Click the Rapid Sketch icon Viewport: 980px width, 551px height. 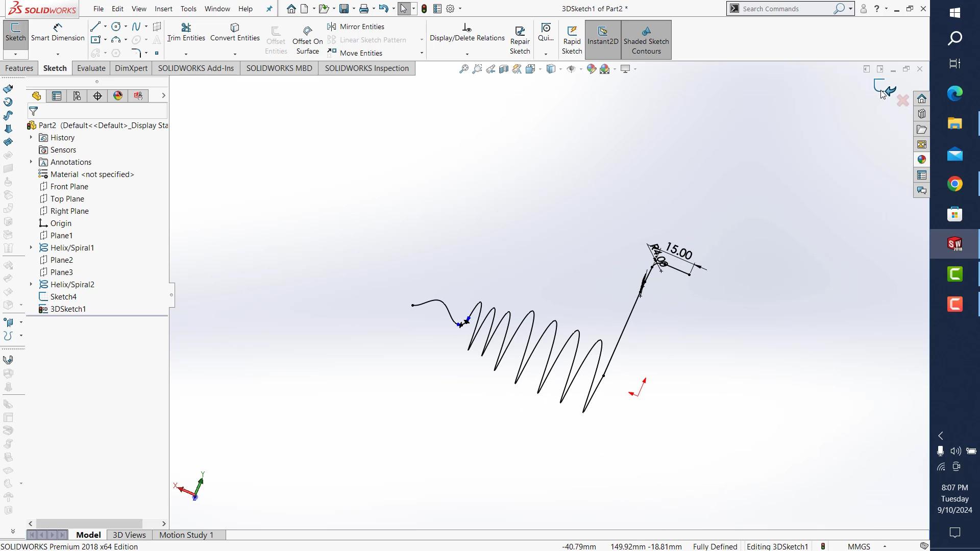(572, 40)
